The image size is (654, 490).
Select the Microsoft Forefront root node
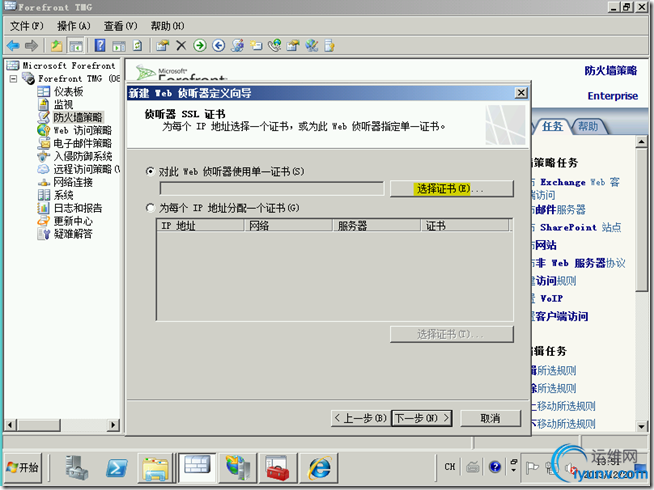tap(68, 65)
